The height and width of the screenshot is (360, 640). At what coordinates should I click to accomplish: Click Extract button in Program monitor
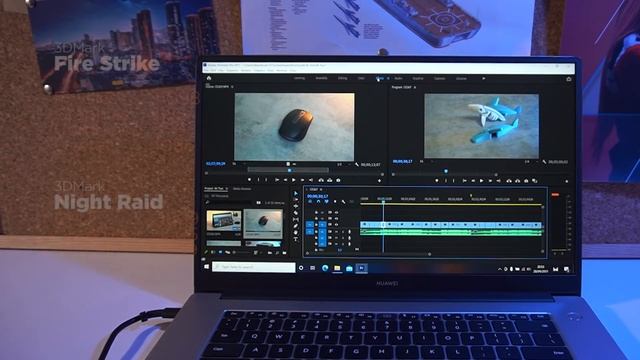517,180
